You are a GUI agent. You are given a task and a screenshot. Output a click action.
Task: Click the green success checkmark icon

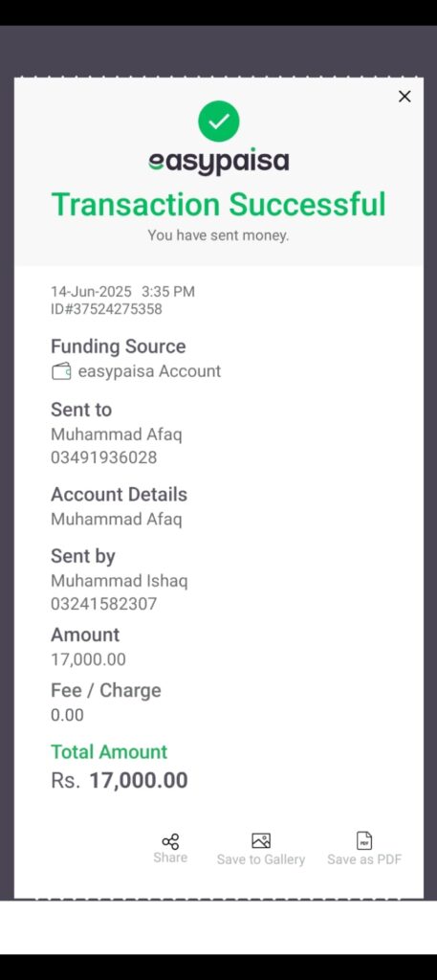click(218, 122)
